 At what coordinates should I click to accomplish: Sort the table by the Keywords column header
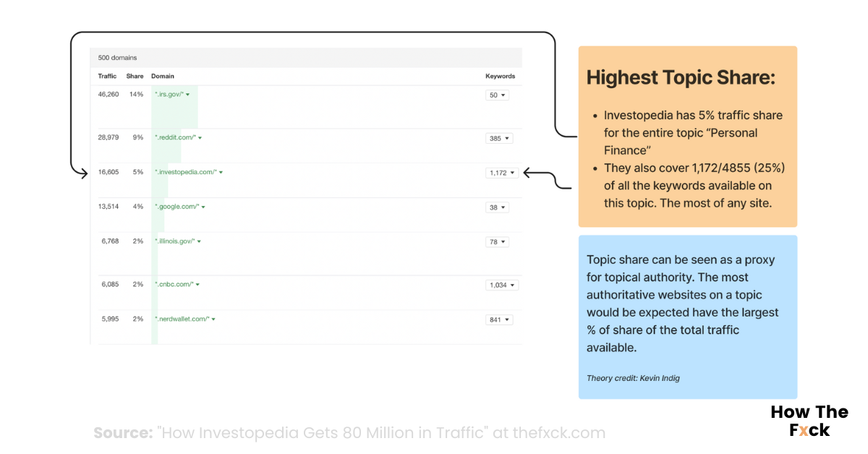(501, 76)
